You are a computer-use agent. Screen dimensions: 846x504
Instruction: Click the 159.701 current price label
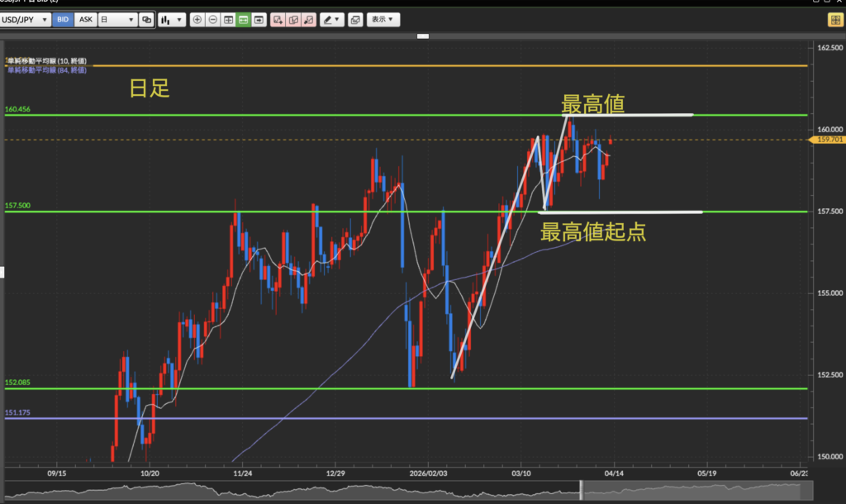[829, 140]
